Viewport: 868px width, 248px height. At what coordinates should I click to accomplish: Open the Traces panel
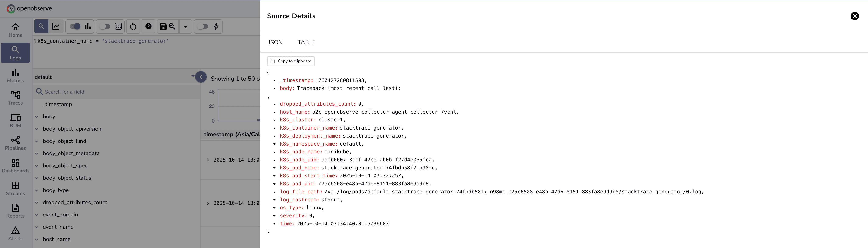[x=15, y=98]
